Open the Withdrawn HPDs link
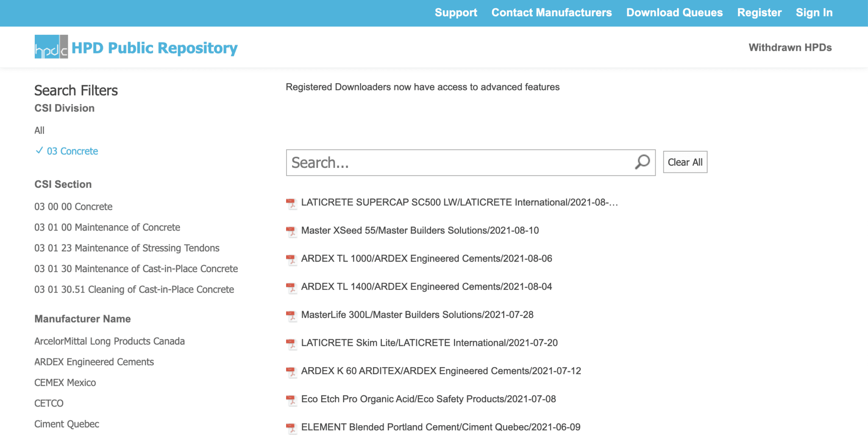The width and height of the screenshot is (868, 437). (x=790, y=47)
